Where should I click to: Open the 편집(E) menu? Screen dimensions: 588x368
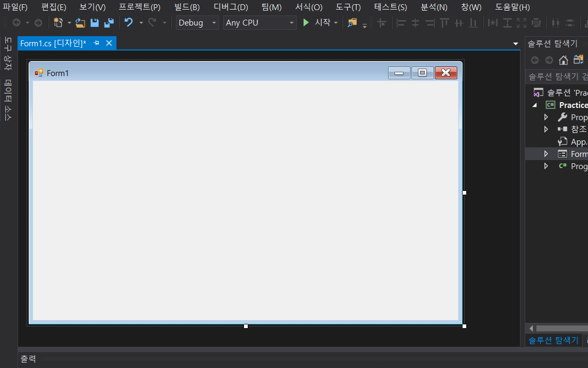[54, 7]
